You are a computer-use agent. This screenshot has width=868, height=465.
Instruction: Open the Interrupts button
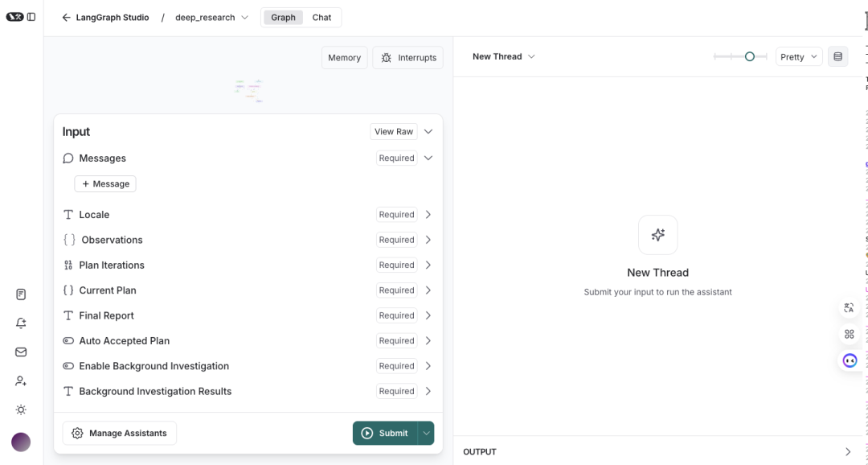point(408,58)
